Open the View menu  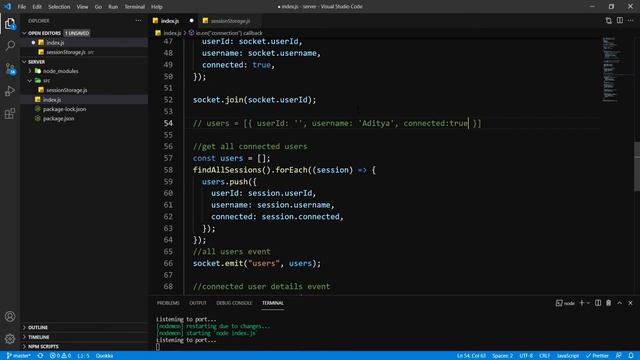coord(82,7)
